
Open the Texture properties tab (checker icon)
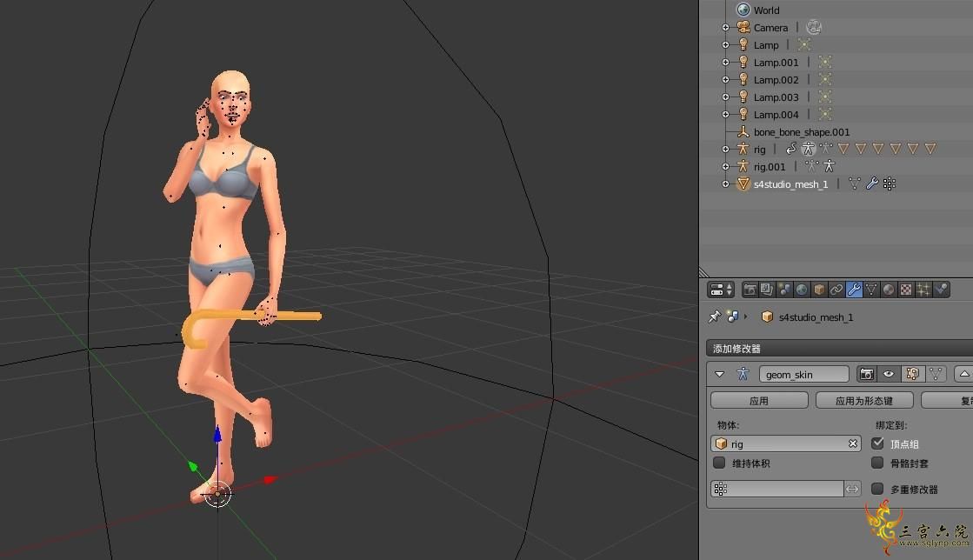click(x=906, y=290)
